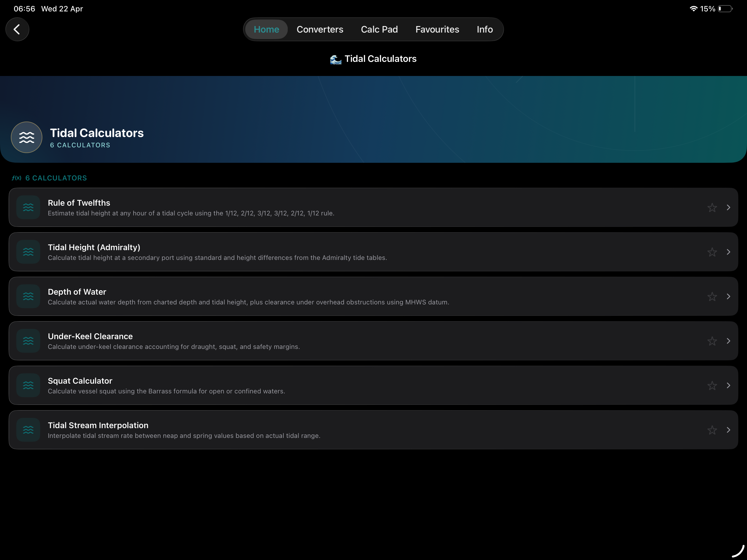This screenshot has width=747, height=560.
Task: Click the banner '6 CALCULATORS' subtitle
Action: [80, 145]
